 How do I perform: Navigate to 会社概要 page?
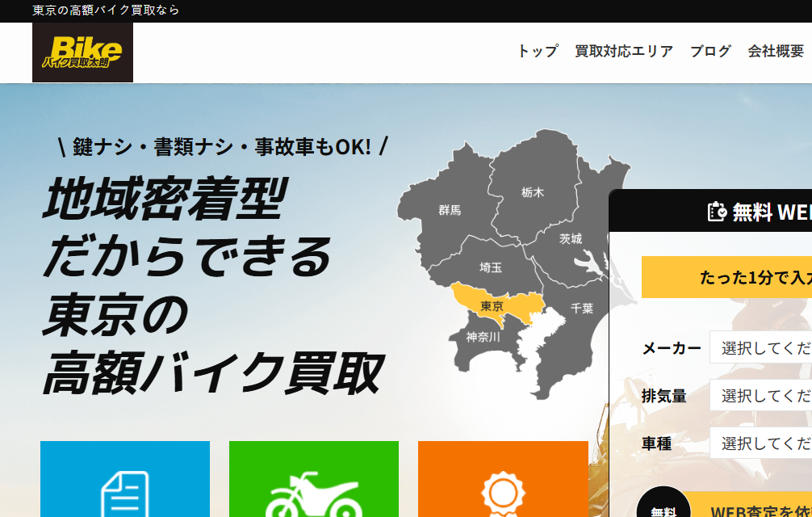(x=776, y=51)
